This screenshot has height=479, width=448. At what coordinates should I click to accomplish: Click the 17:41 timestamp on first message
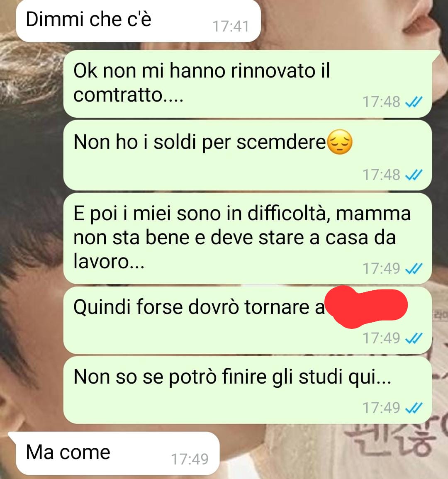[231, 26]
